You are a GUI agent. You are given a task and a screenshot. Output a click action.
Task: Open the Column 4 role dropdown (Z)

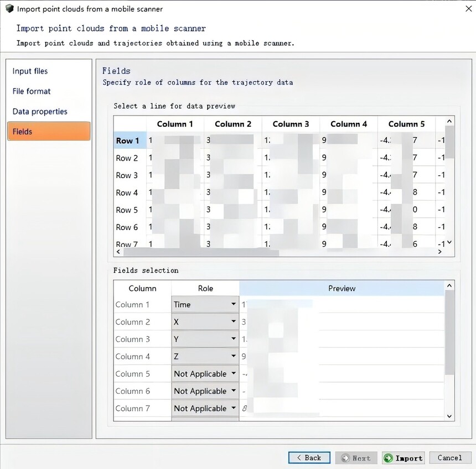click(205, 356)
